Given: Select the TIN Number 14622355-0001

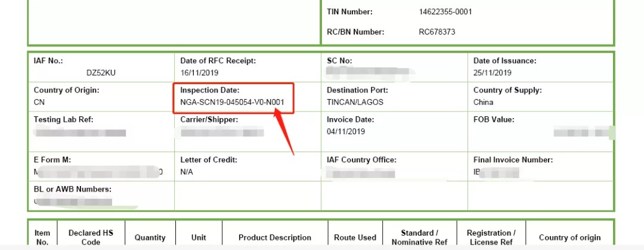Looking at the screenshot, I should (x=445, y=12).
